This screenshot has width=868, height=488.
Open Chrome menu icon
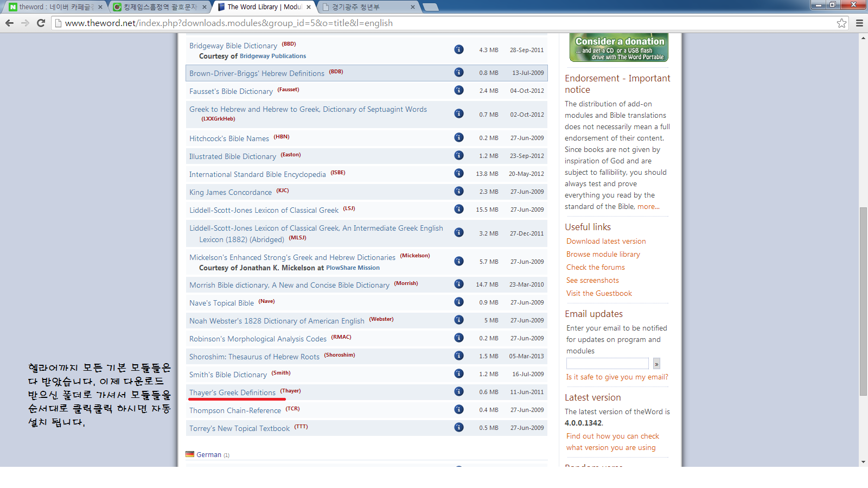859,23
